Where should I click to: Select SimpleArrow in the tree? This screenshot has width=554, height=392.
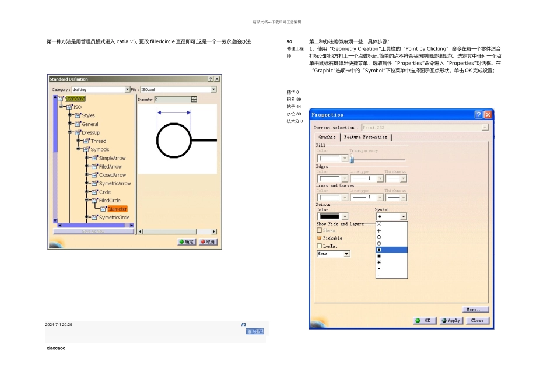point(112,158)
